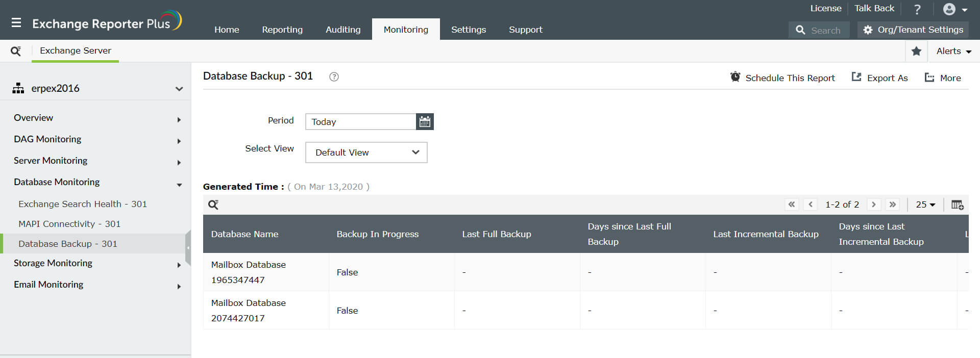Switch to the Auditing tab
This screenshot has width=980, height=358.
pyautogui.click(x=343, y=30)
